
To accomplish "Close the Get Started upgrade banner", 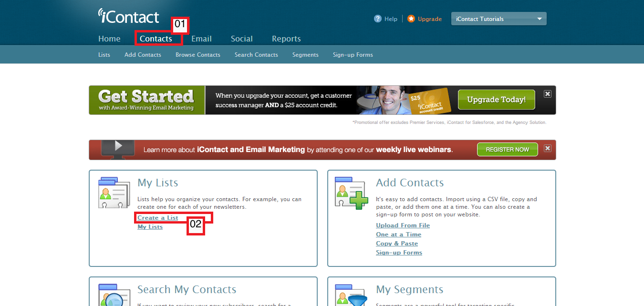I will click(548, 94).
